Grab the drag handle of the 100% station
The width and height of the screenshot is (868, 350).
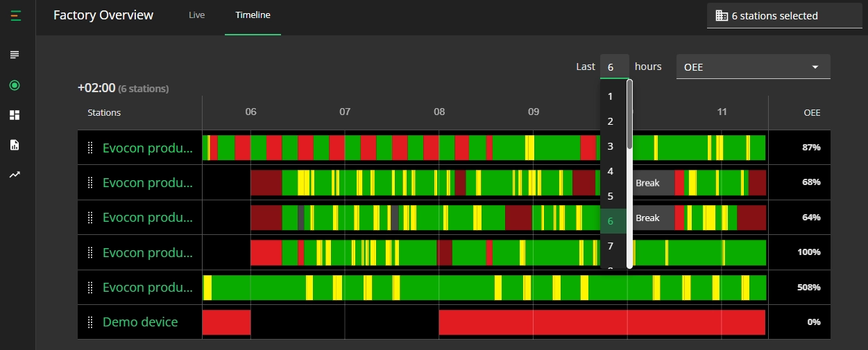[90, 252]
